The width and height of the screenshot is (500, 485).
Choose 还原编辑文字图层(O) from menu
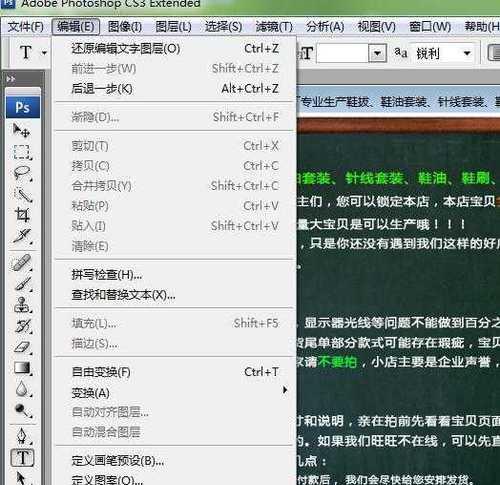(175, 49)
